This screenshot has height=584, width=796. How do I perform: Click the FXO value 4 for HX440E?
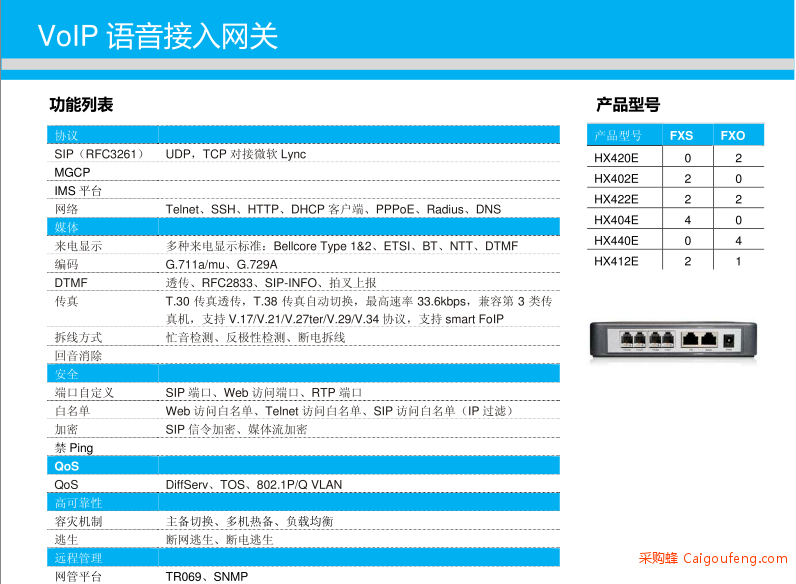point(738,241)
